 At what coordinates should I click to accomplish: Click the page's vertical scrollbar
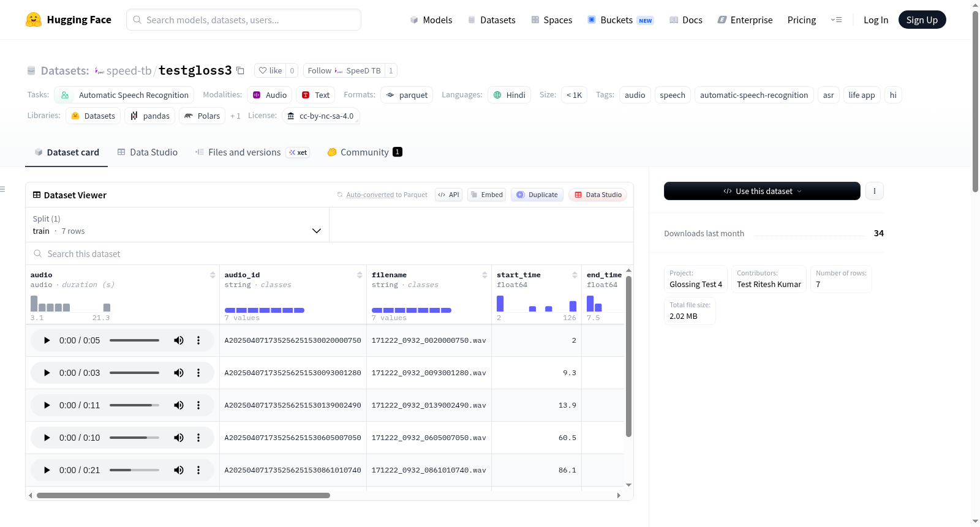point(975,101)
